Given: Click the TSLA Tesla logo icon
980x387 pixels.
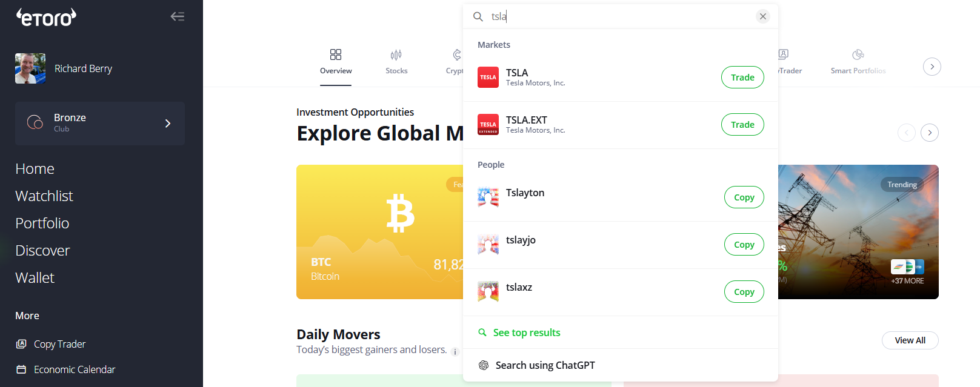Looking at the screenshot, I should pyautogui.click(x=488, y=78).
